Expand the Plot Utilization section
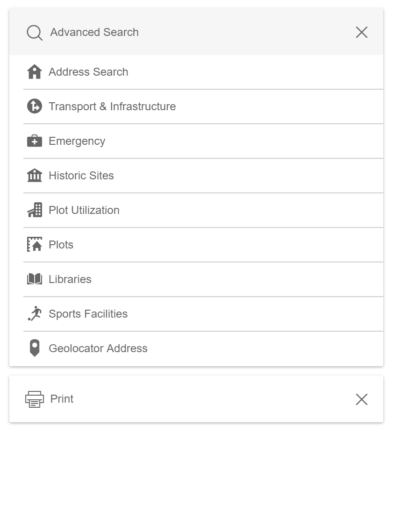Screen dimensions: 394x532 point(84,210)
